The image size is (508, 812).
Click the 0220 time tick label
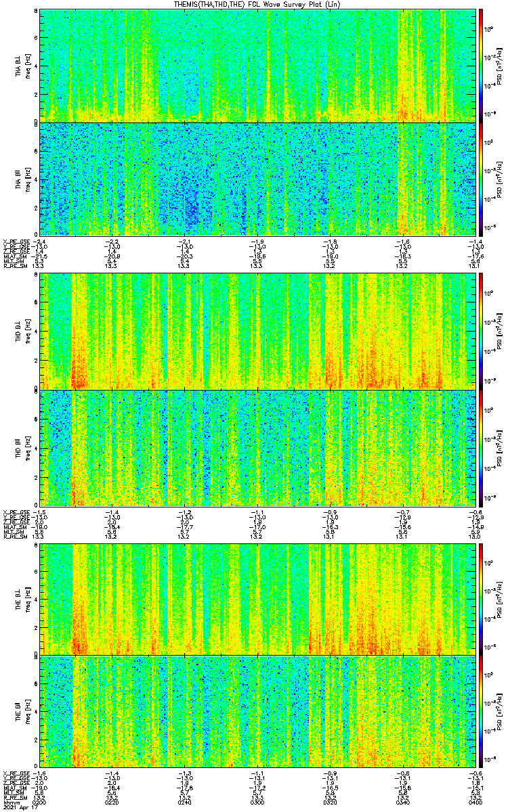(x=112, y=803)
